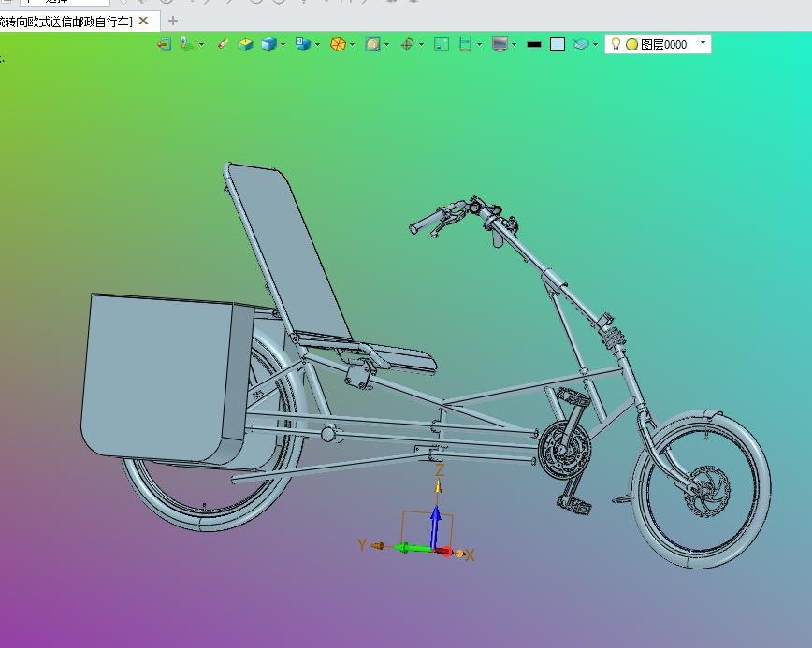Image resolution: width=812 pixels, height=648 pixels.
Task: Select the pedal crank chainring on the model
Action: tap(564, 449)
